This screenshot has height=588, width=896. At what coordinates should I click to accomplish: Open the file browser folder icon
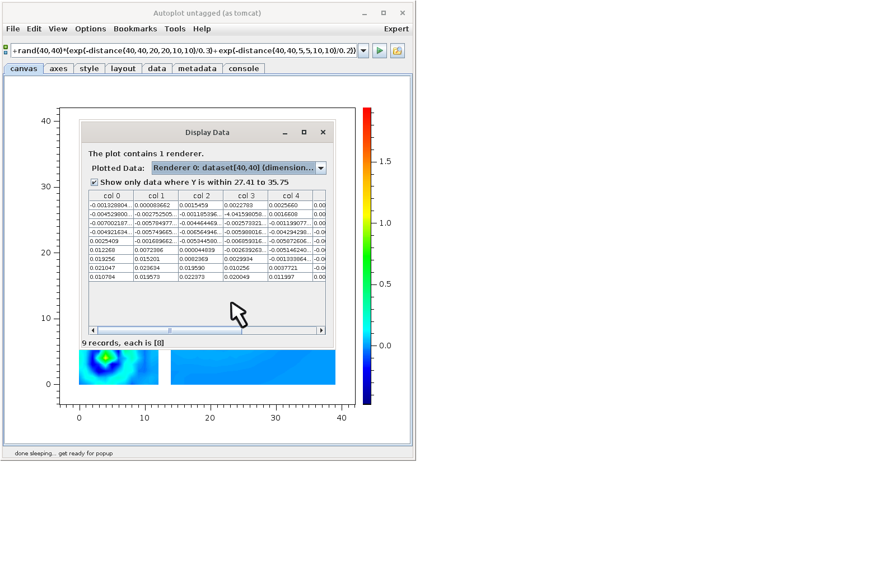point(398,51)
